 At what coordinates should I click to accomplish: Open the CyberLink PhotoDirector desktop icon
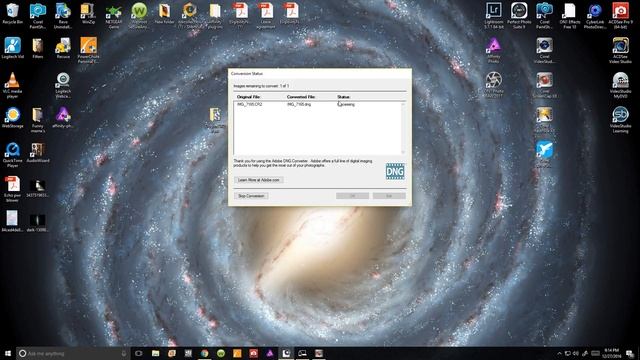[x=595, y=16]
